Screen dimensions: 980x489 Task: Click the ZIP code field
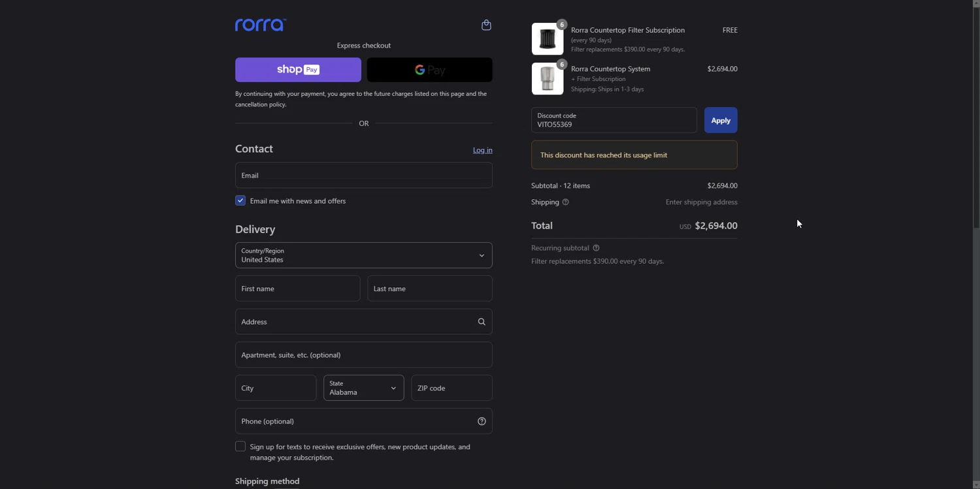click(452, 388)
